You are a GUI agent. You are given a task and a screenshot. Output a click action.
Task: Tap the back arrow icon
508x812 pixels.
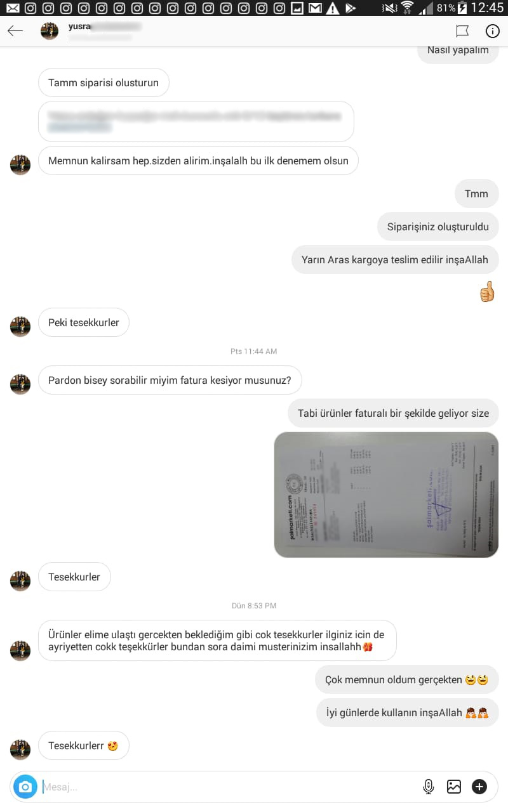(15, 31)
